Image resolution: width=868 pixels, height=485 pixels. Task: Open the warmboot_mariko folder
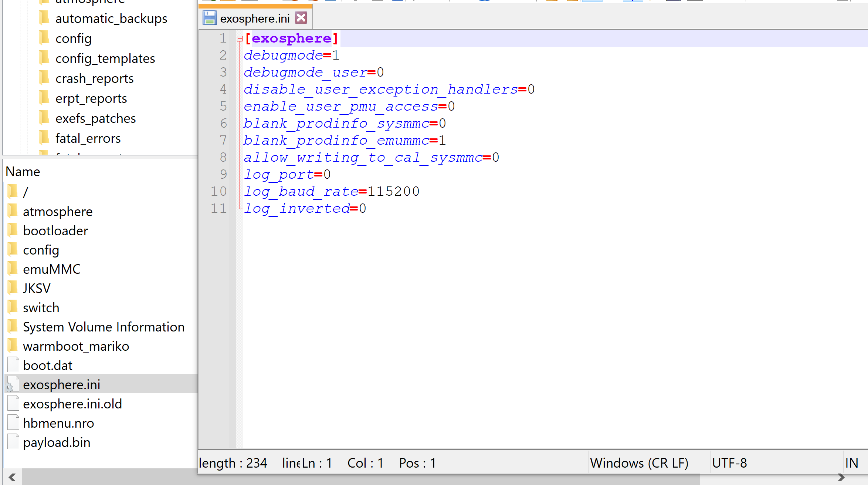76,346
